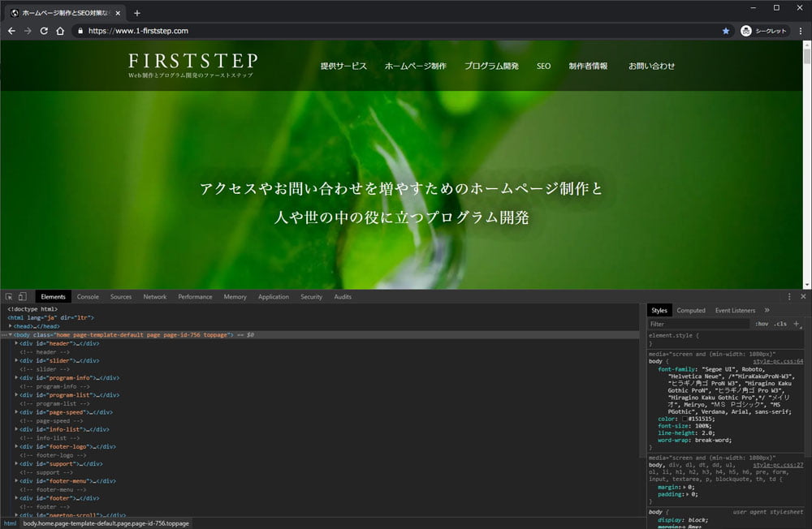Open the Performance tab
This screenshot has width=812, height=529.
pos(195,297)
